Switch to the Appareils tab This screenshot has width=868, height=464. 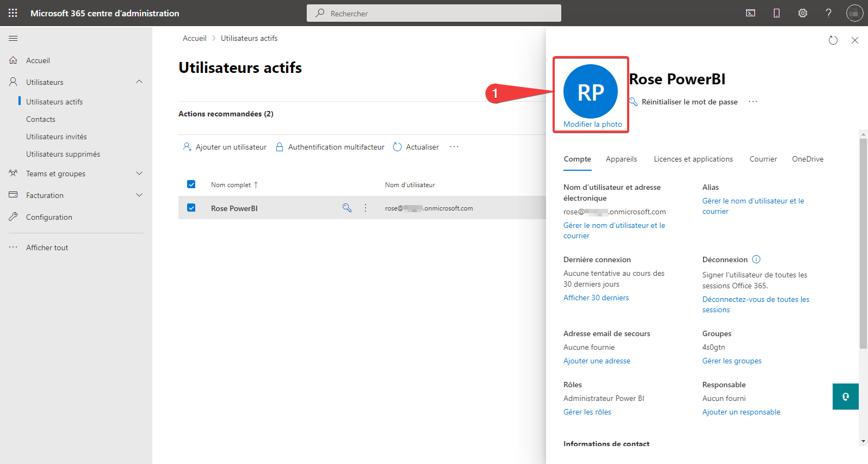(x=622, y=159)
